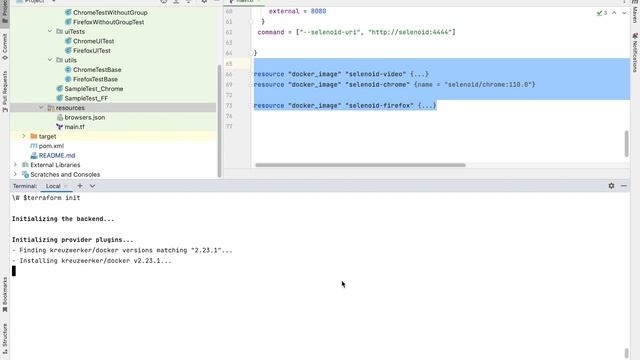Add a new terminal session tab

click(80, 186)
